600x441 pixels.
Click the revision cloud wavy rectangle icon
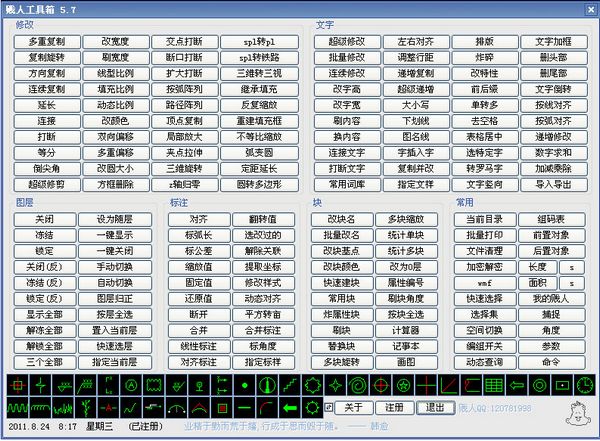153,385
